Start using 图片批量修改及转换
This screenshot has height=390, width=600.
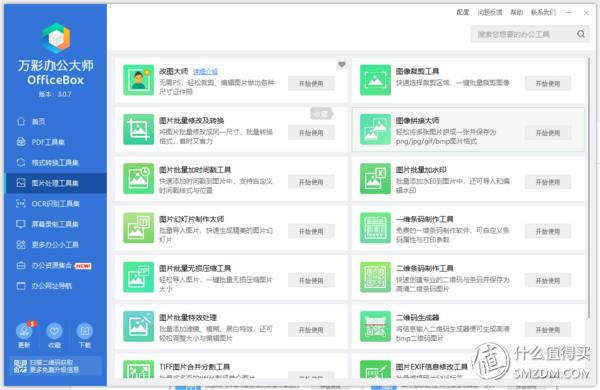pyautogui.click(x=311, y=133)
